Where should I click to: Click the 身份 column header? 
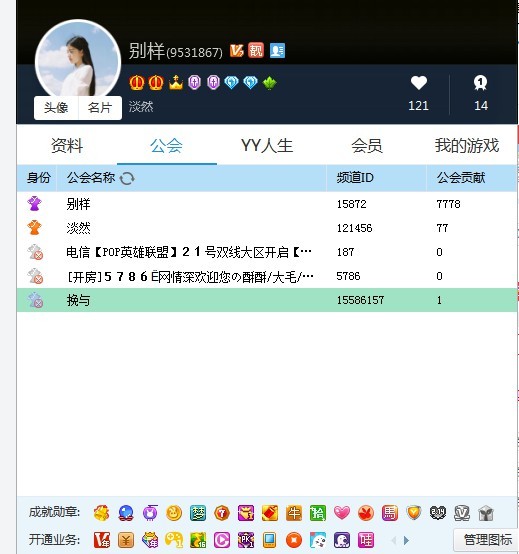(x=38, y=177)
